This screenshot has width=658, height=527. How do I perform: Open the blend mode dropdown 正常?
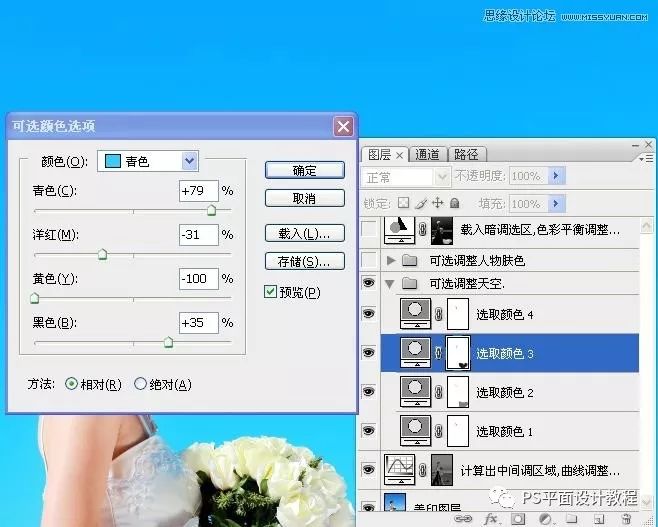tap(405, 177)
